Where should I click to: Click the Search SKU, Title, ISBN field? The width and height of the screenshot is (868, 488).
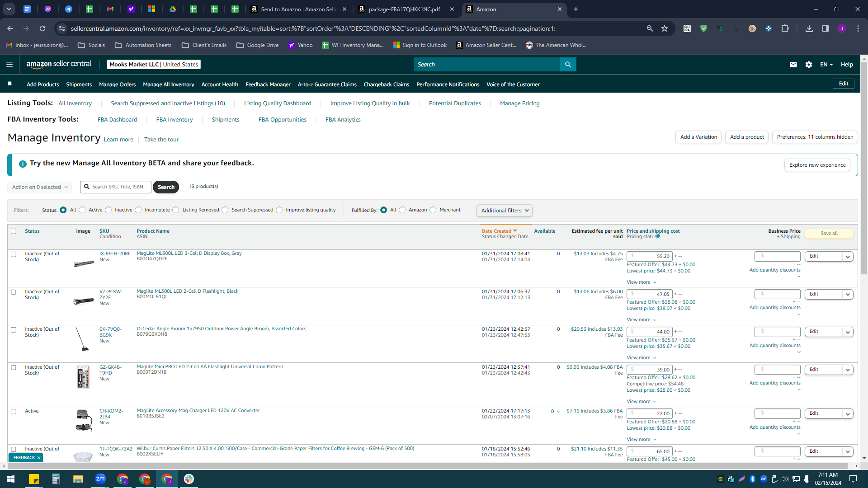pyautogui.click(x=116, y=187)
